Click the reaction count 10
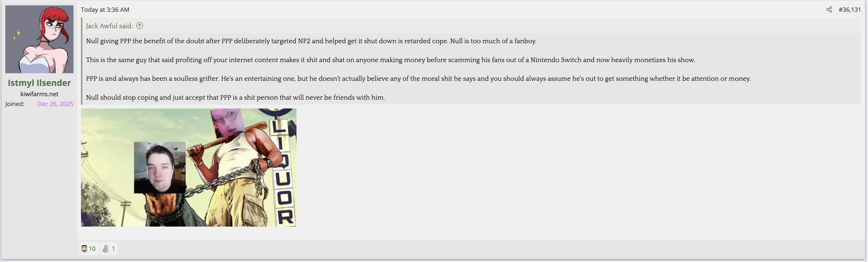868x262 pixels. [x=92, y=249]
